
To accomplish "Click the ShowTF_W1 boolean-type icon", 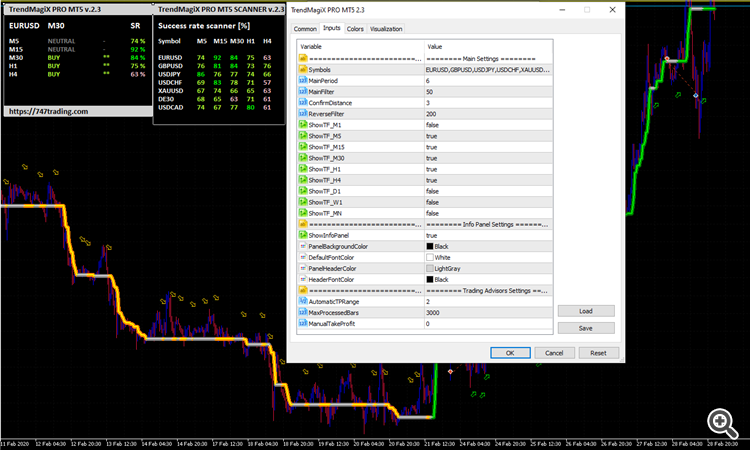I will point(303,201).
